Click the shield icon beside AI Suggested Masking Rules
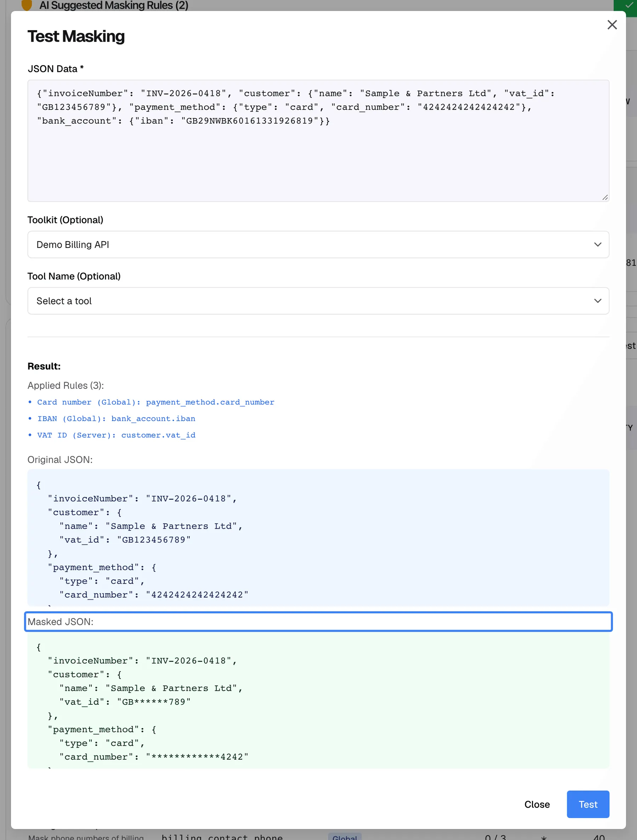 27,5
